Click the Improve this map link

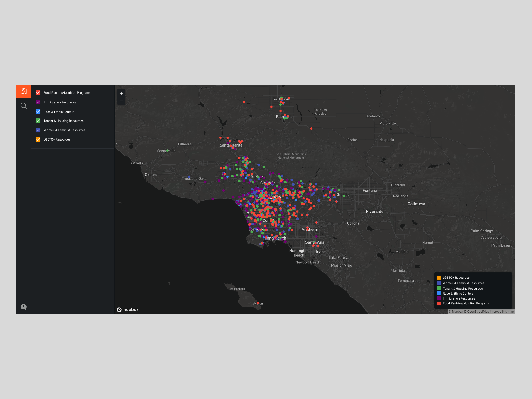pos(502,312)
